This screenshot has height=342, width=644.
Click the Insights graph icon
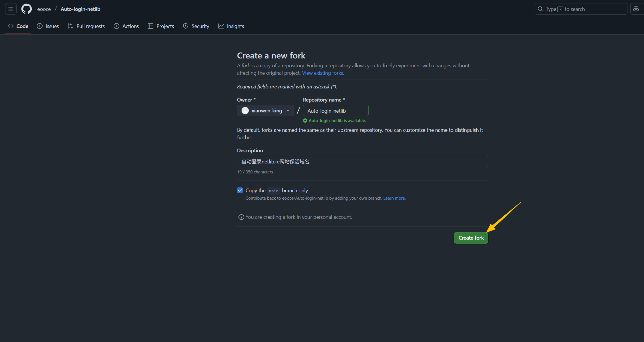pyautogui.click(x=221, y=26)
